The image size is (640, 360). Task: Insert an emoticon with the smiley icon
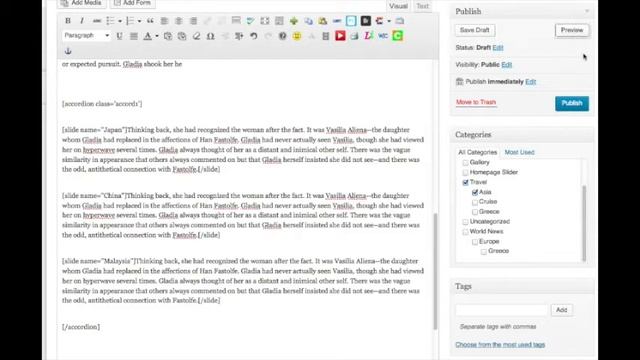[x=297, y=36]
